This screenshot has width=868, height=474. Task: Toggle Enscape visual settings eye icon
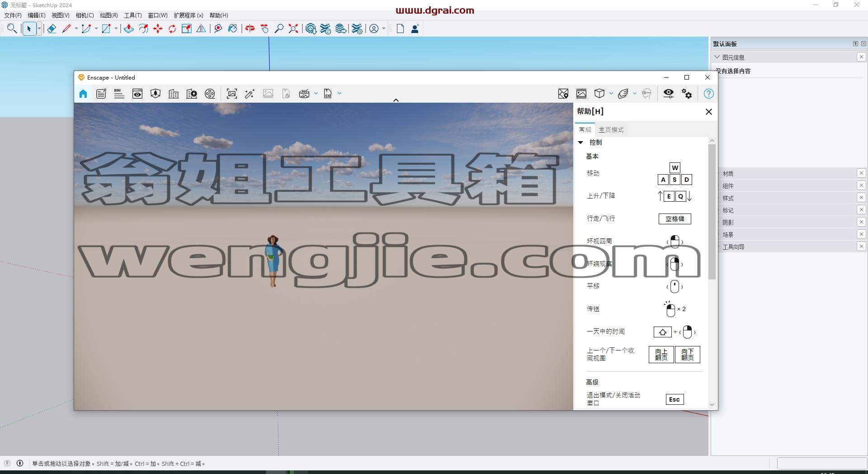pos(668,94)
